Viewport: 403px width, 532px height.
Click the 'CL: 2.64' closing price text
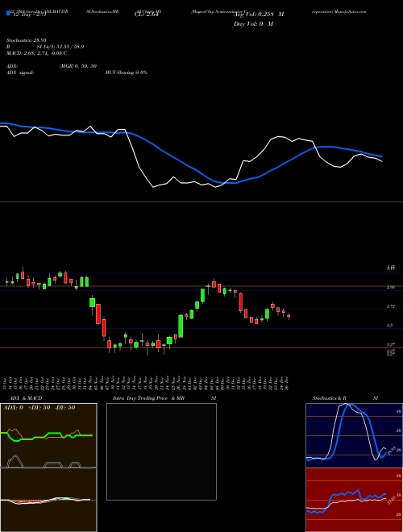pos(146,15)
